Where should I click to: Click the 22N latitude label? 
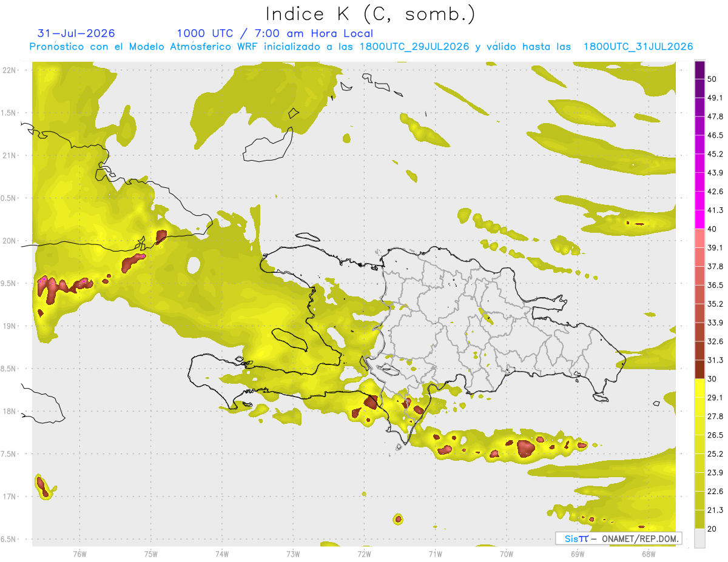pyautogui.click(x=10, y=70)
